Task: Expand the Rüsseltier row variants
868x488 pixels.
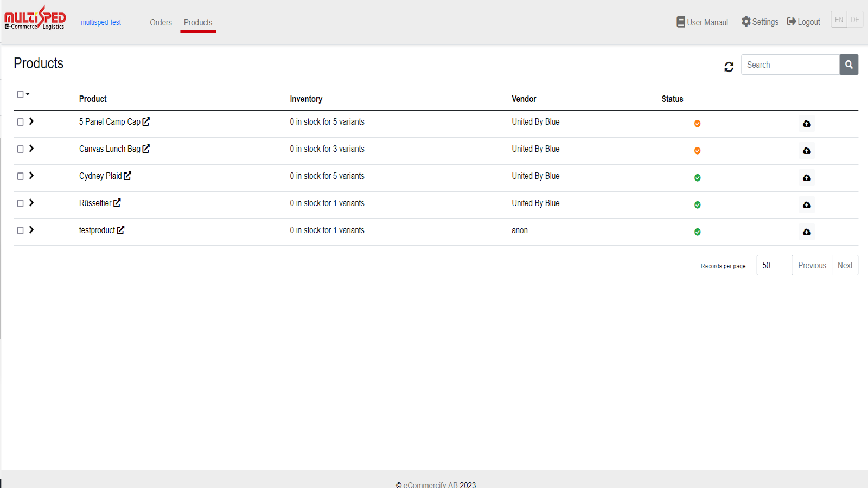Action: [31, 203]
